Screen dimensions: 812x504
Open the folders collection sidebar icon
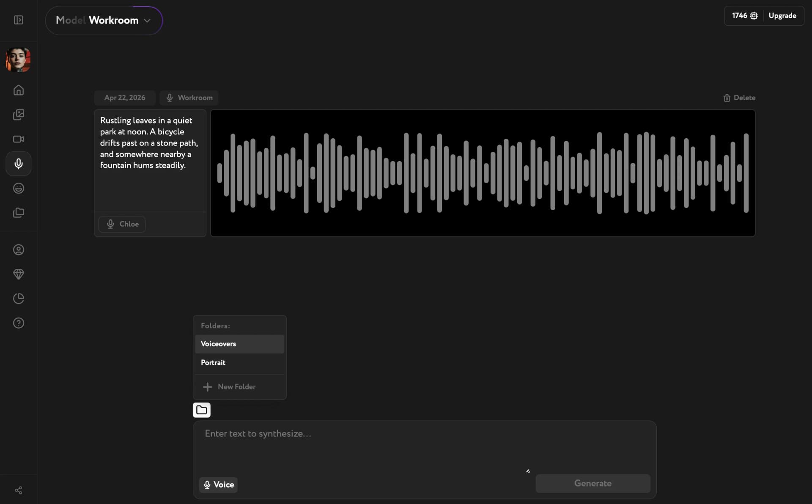(18, 213)
